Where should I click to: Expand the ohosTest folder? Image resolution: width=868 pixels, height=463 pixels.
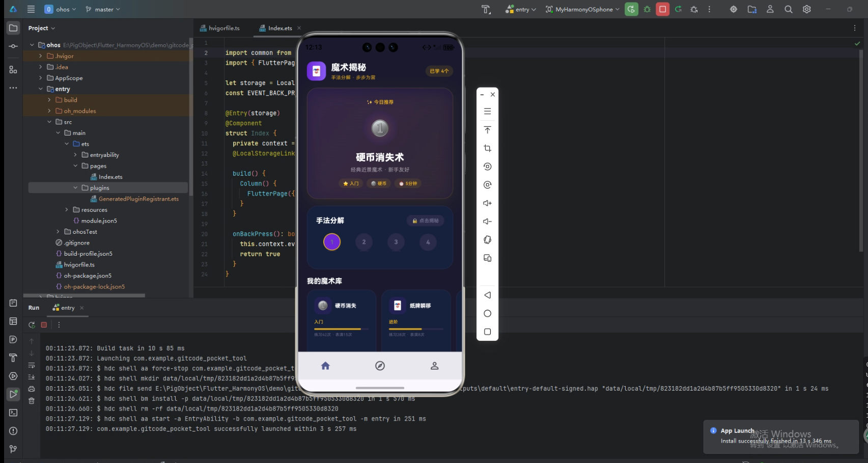click(58, 232)
